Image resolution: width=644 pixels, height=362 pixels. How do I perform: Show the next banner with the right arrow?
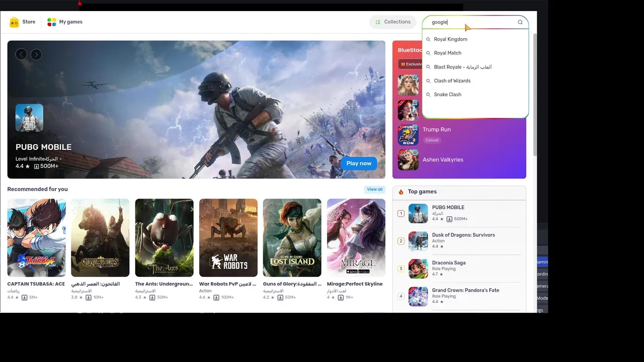coord(36,54)
